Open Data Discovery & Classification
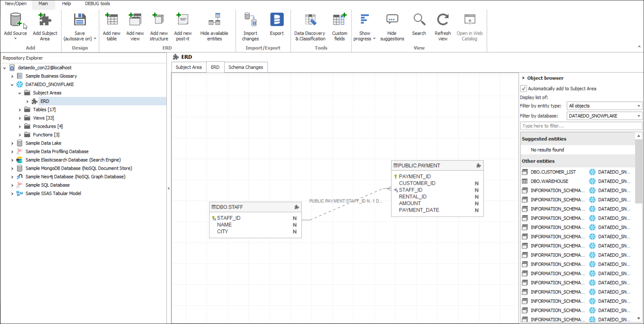The width and height of the screenshot is (644, 324). tap(310, 20)
